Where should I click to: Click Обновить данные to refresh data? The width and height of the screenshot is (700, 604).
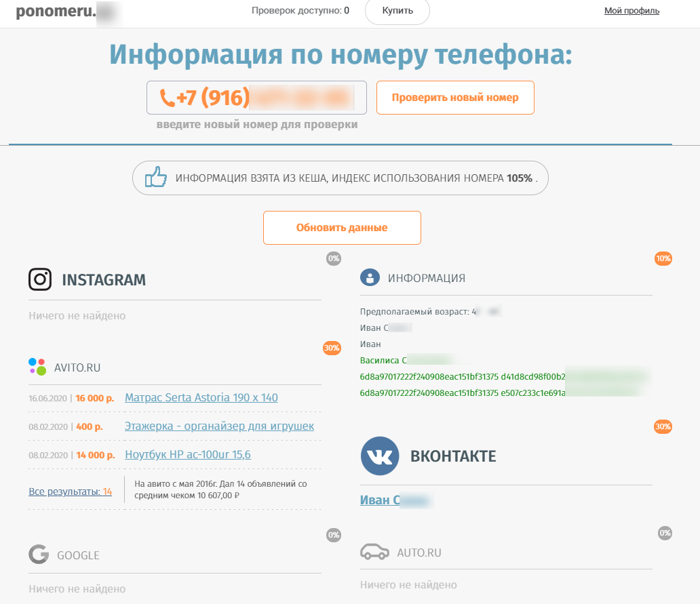[x=342, y=228]
